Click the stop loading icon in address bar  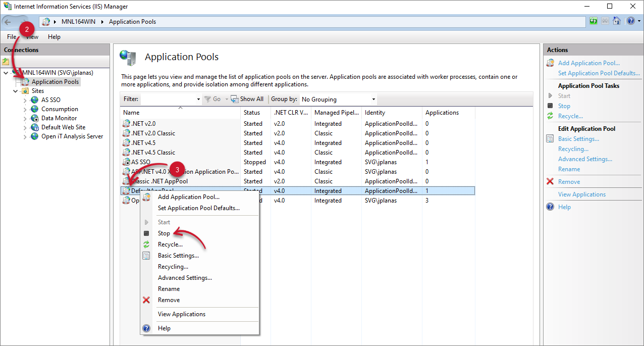pyautogui.click(x=605, y=21)
